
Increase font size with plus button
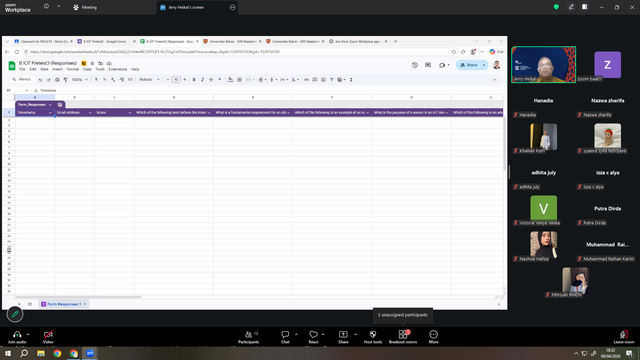point(184,80)
